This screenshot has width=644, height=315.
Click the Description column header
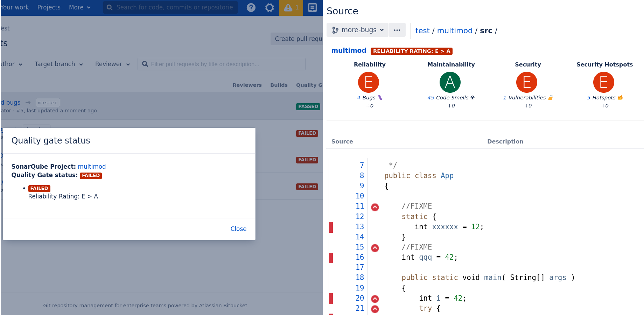point(505,141)
